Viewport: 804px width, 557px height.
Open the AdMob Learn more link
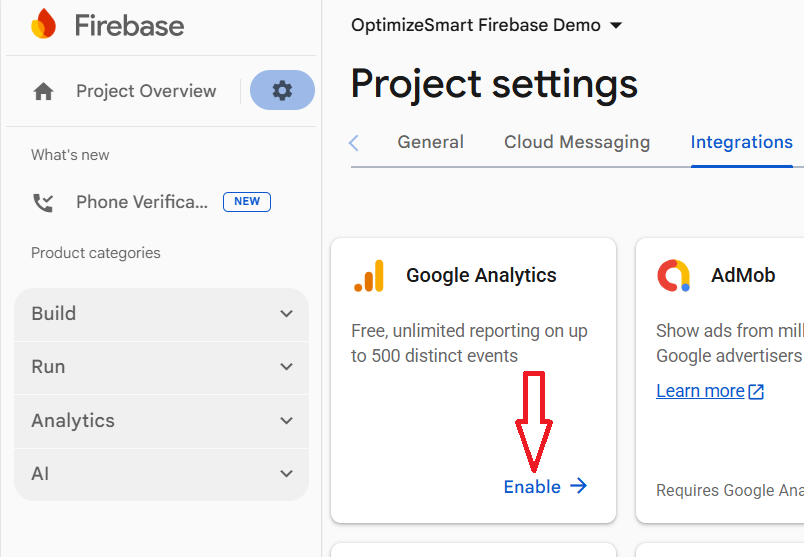tap(700, 391)
